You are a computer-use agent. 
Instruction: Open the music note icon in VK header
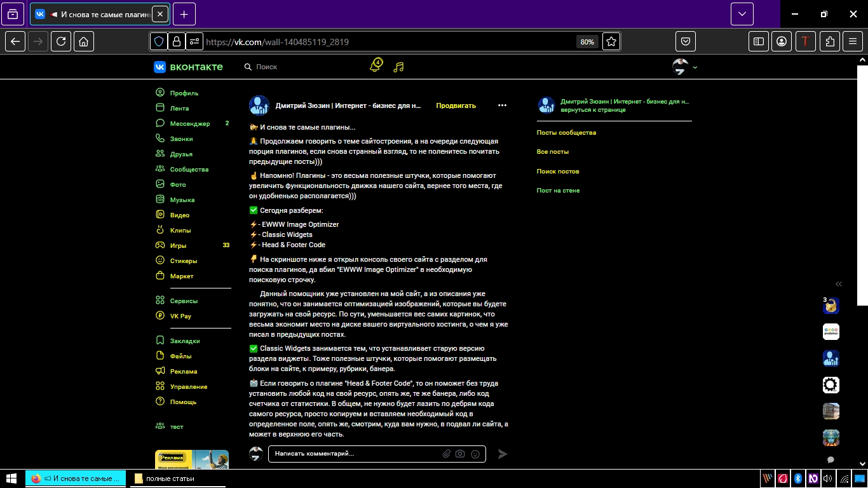398,67
